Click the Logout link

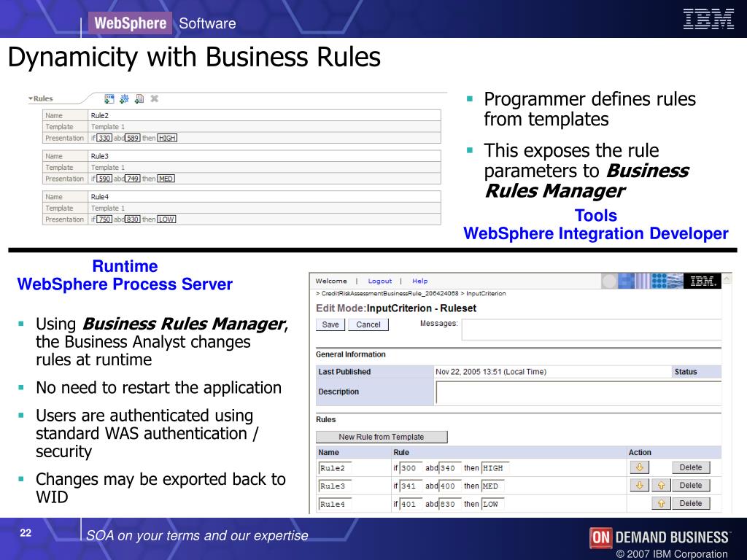[379, 281]
